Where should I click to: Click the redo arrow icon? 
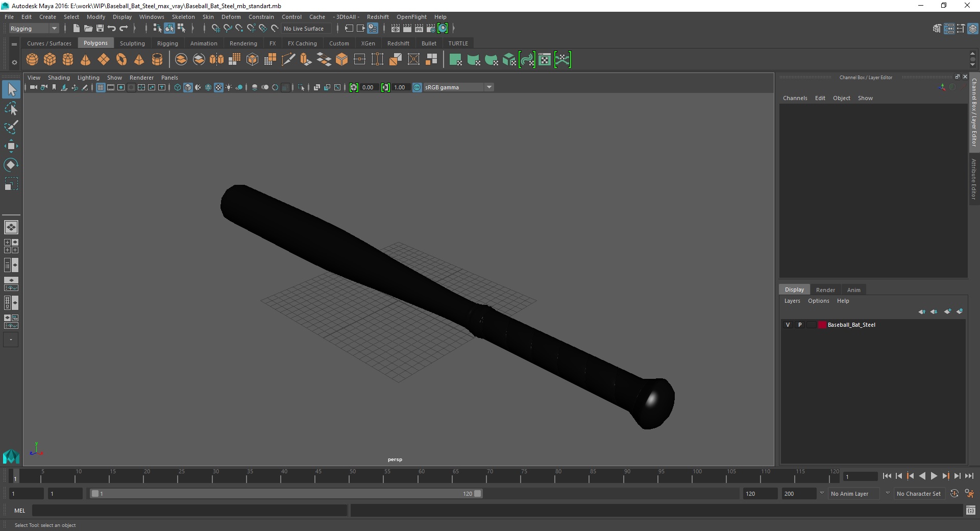(x=124, y=29)
